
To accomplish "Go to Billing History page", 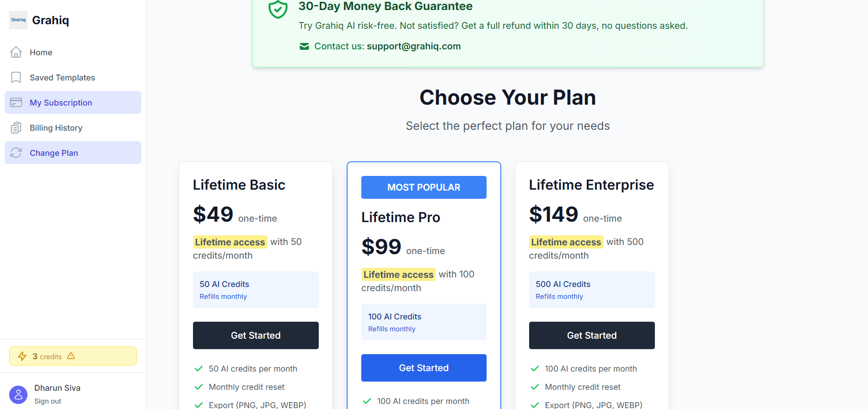I will (56, 128).
